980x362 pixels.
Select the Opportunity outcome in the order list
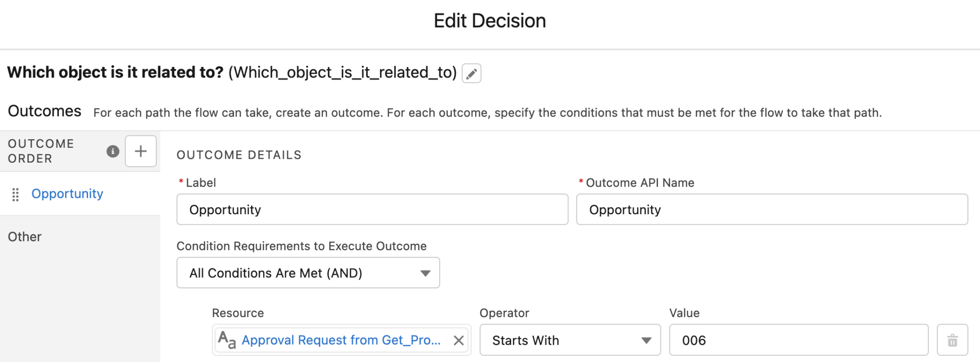click(67, 194)
